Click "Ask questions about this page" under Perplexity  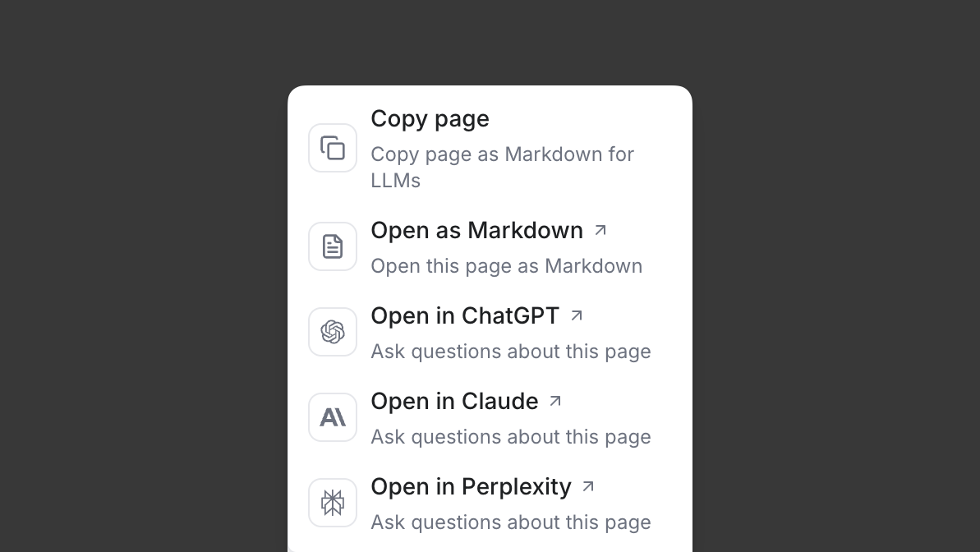tap(510, 522)
